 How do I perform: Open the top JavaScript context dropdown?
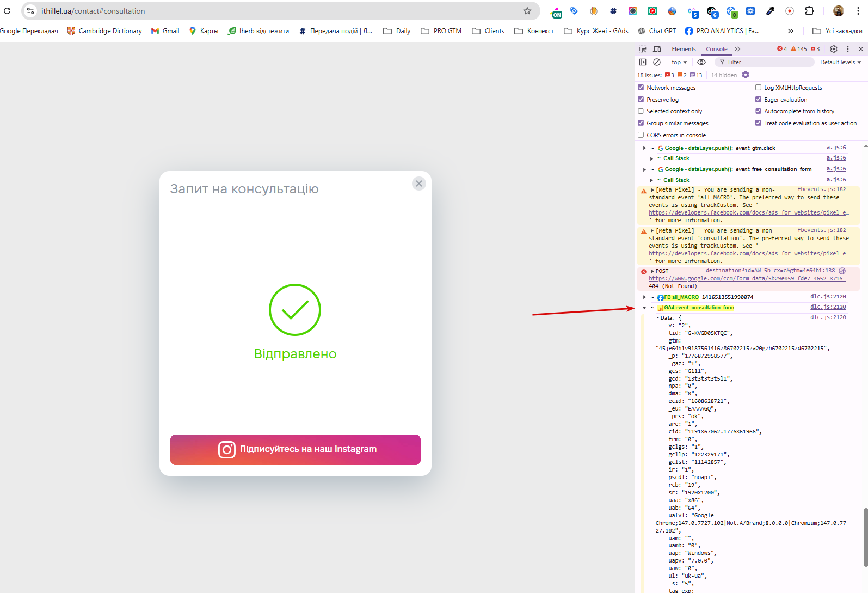click(x=679, y=62)
